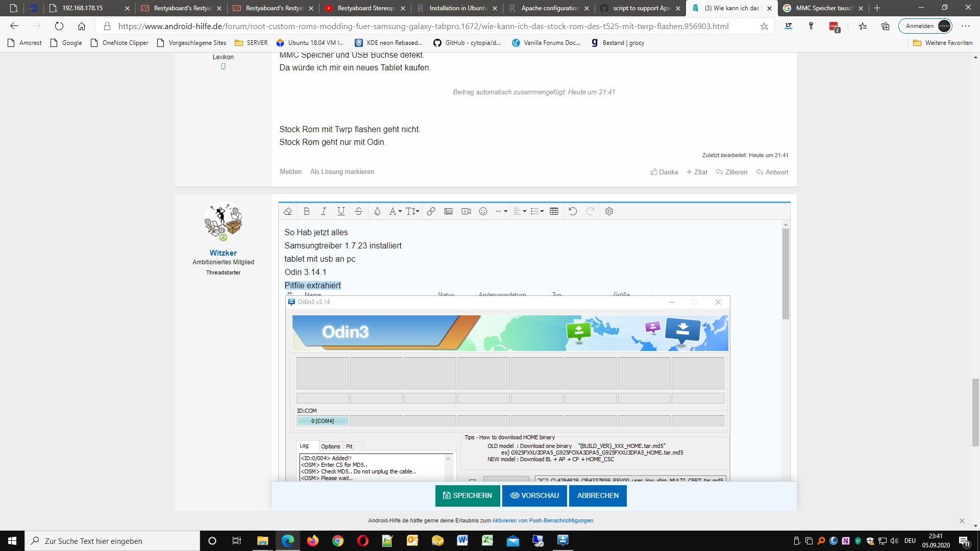The width and height of the screenshot is (980, 551).
Task: Click Danke on the post
Action: click(x=664, y=172)
